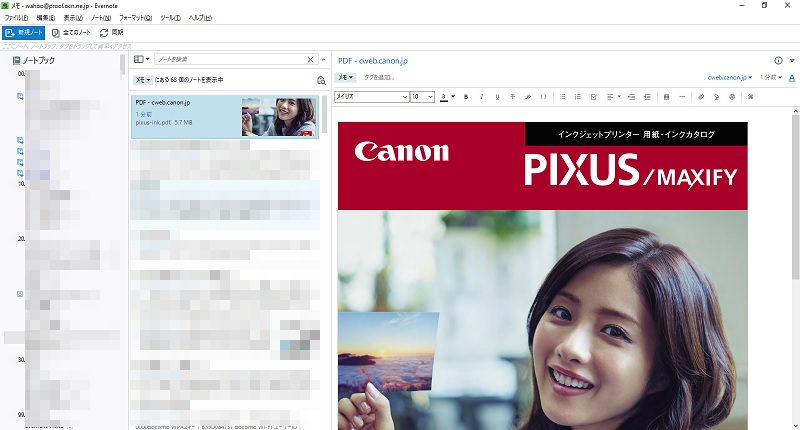Open the ツール menu

click(x=172, y=18)
